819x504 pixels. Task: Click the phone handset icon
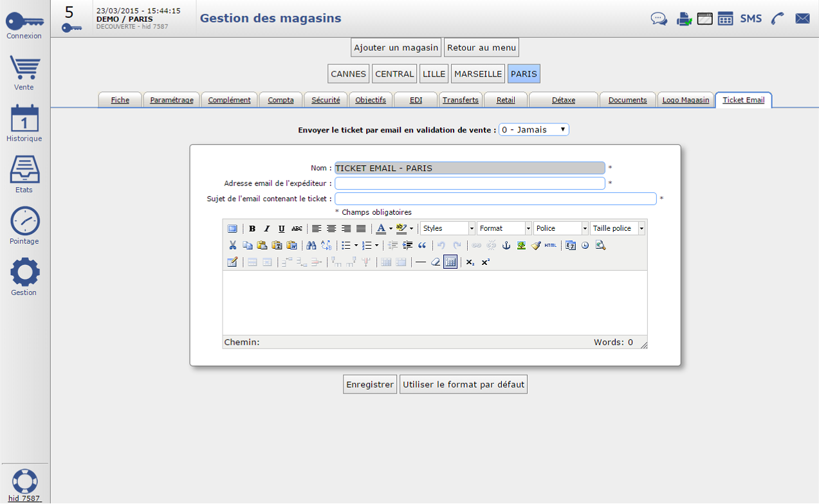click(778, 19)
